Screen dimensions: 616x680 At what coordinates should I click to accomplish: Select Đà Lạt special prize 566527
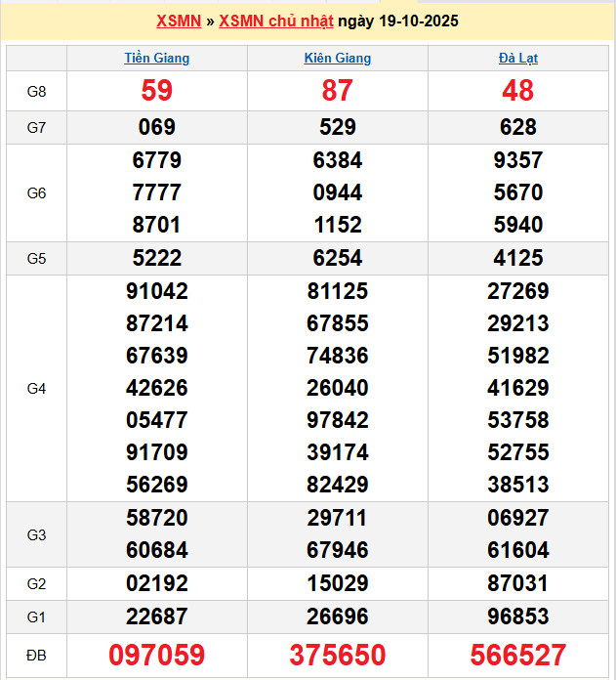(x=517, y=655)
